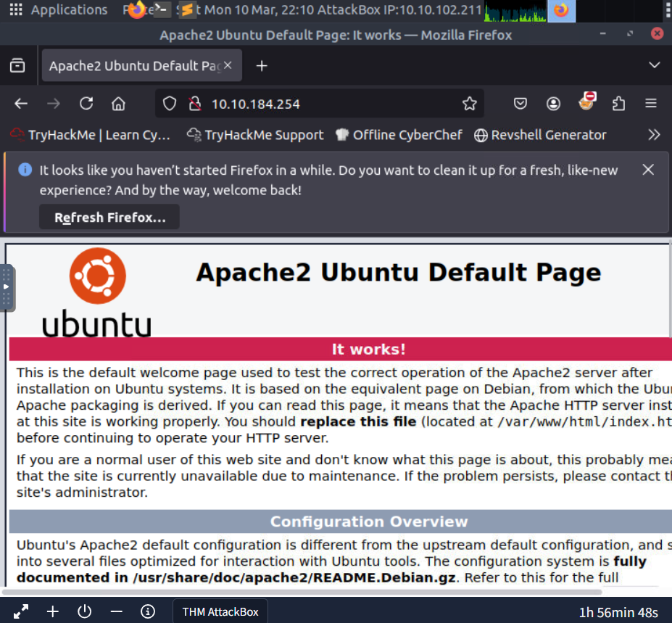Open the Revshell Generator bookmark
Screen dimensions: 672x623
(x=540, y=135)
